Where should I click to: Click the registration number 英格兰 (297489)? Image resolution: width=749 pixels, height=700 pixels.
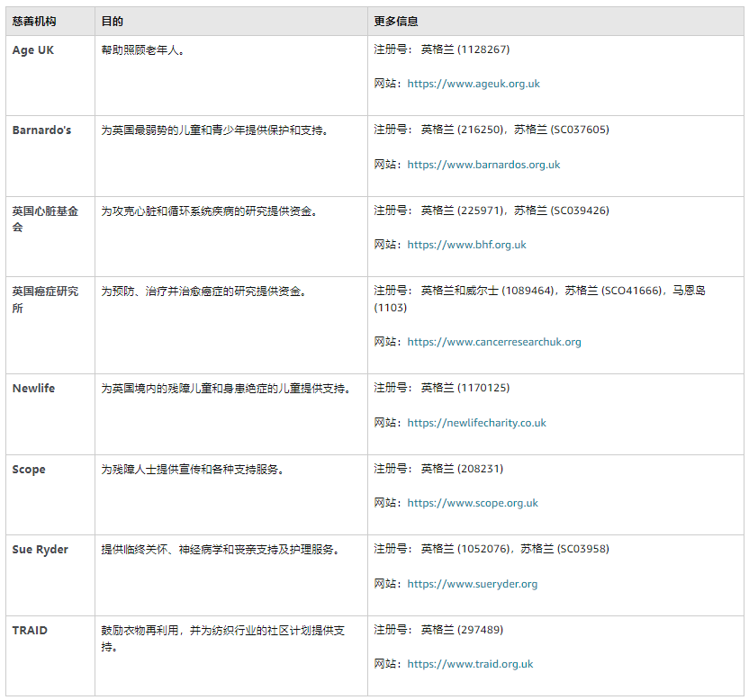[462, 630]
